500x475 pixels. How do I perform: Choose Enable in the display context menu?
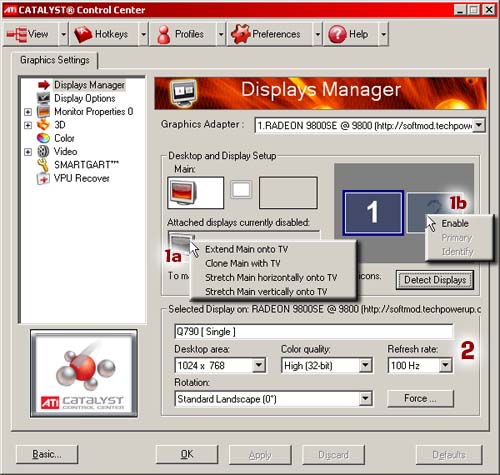(x=455, y=223)
